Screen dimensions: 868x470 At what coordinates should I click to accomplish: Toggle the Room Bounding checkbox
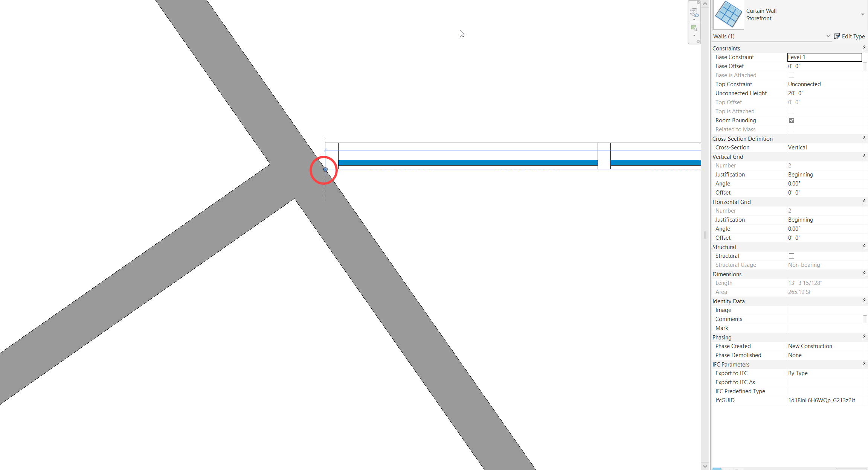pyautogui.click(x=791, y=120)
